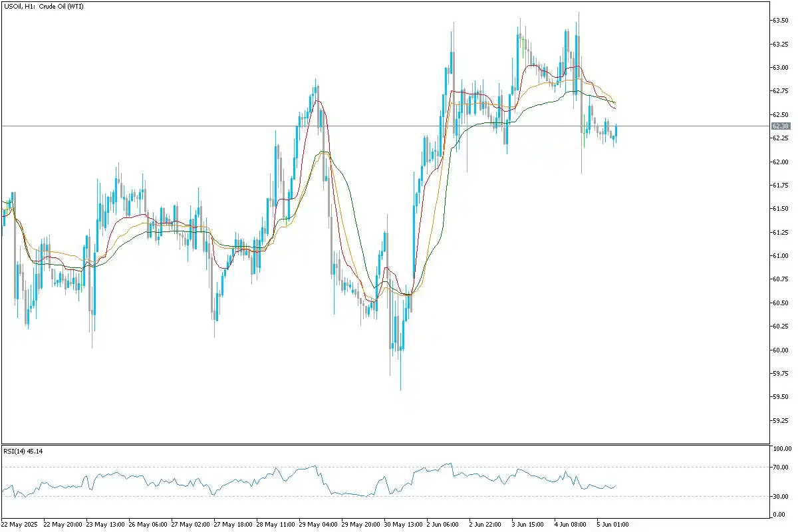Click the RSI scale value 70.00
Screen dimensions: 798x532
coord(780,467)
